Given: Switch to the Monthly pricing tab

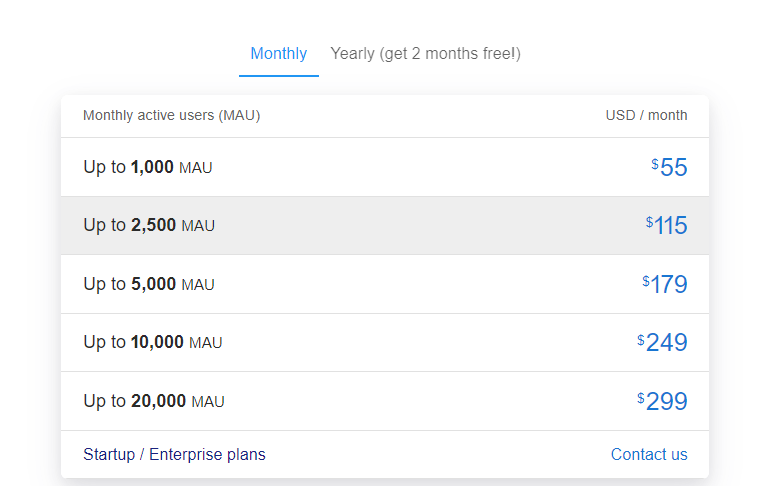Looking at the screenshot, I should [278, 54].
